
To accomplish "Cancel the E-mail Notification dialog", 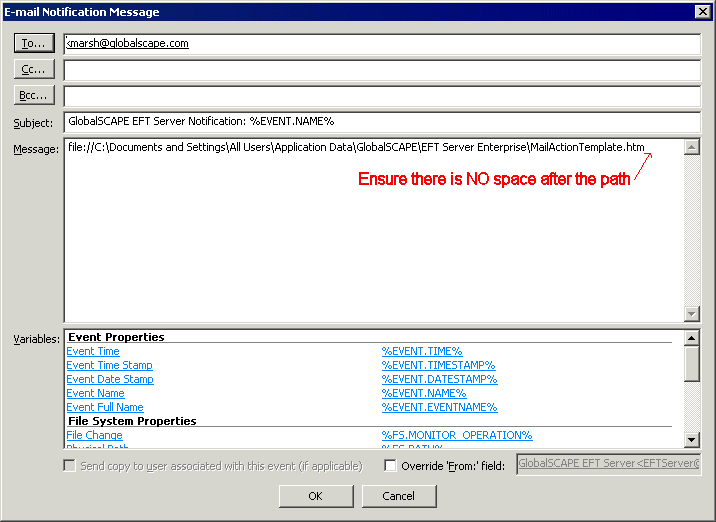I will (398, 496).
